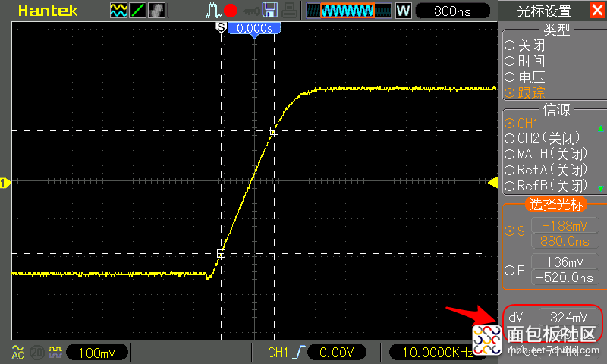Click the E cursor 136mV value
The image size is (607, 364).
[565, 262]
